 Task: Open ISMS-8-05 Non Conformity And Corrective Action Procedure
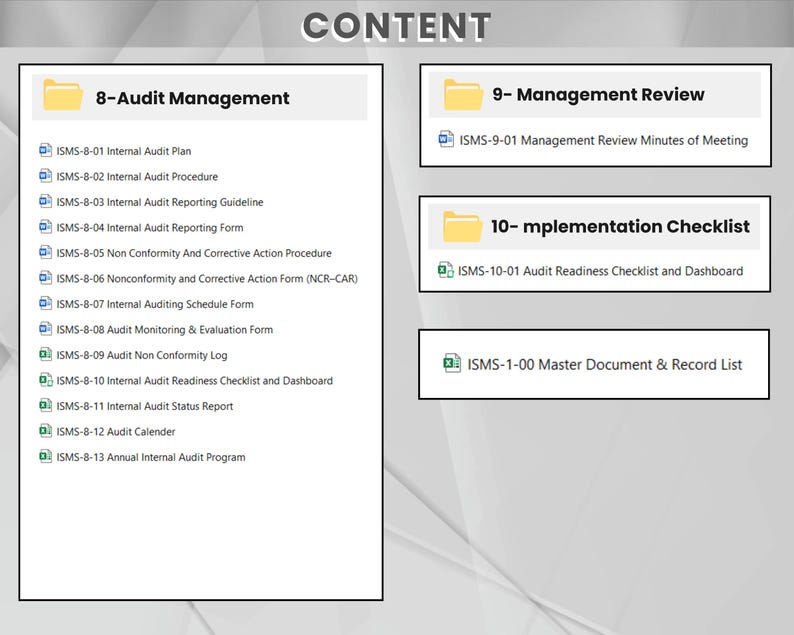click(194, 253)
